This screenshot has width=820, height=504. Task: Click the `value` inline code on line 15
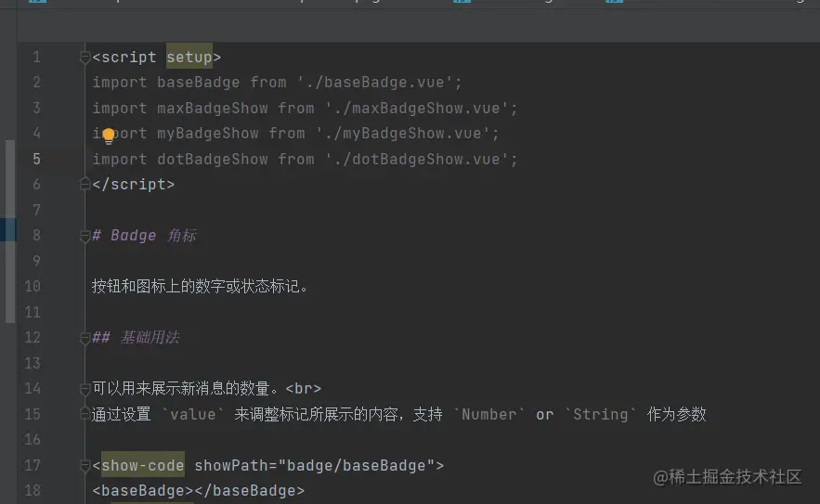click(193, 414)
